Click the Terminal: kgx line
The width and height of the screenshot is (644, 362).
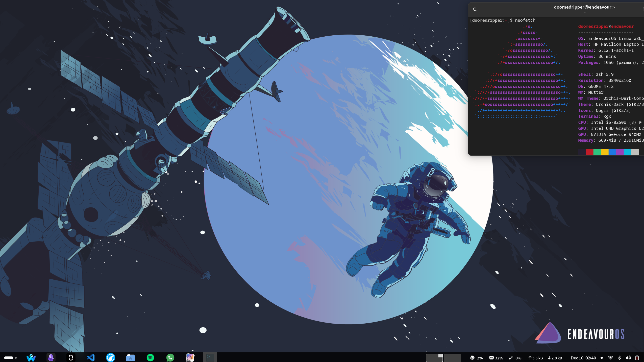[595, 116]
